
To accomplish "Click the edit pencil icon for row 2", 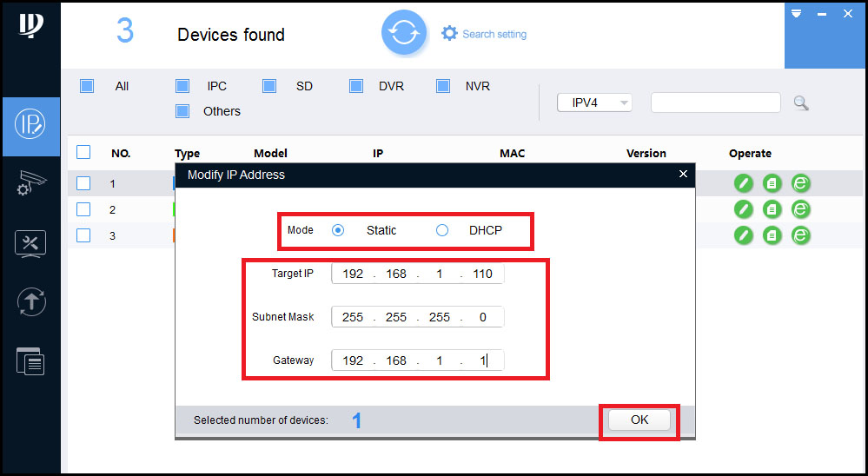I will pos(744,209).
